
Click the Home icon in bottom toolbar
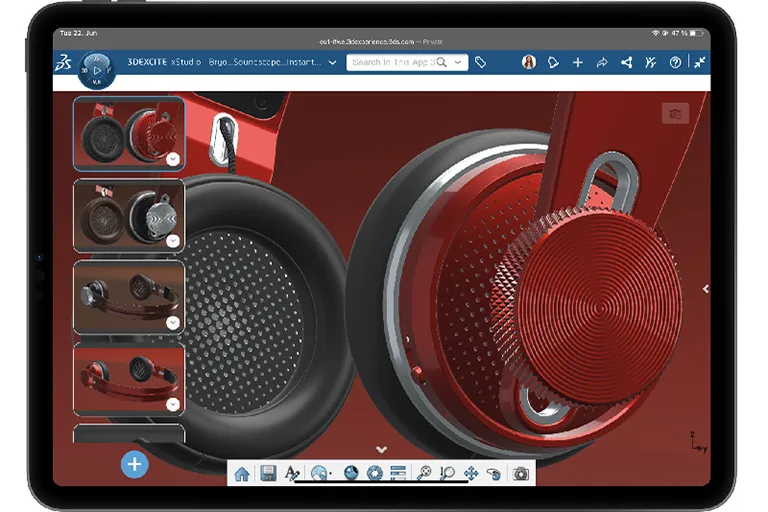[242, 474]
